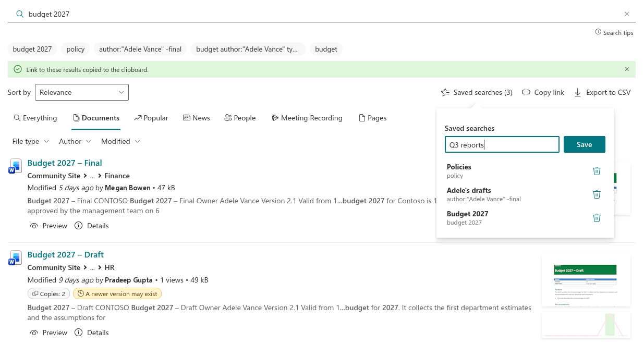Image resolution: width=644 pixels, height=344 pixels.
Task: Open Community Site in Budget 2027 – Final path
Action: (54, 176)
